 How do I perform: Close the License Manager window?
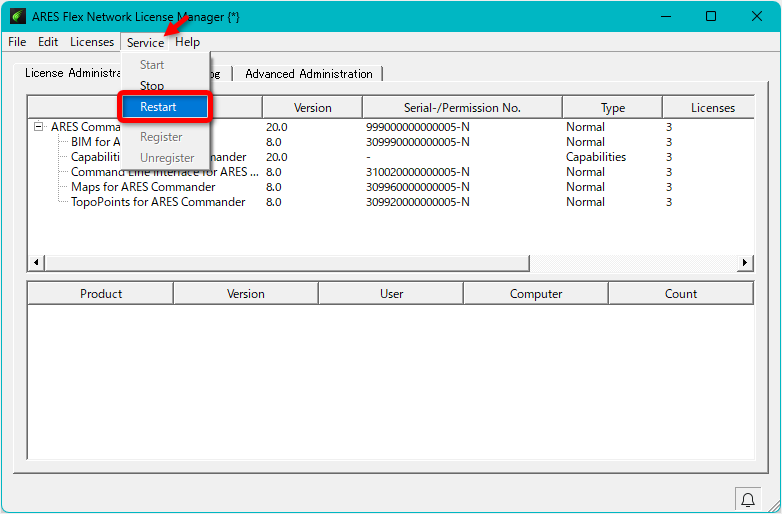757,16
